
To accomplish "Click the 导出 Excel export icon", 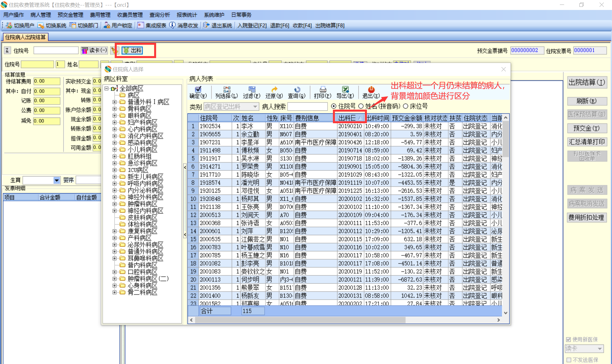I will [x=345, y=90].
